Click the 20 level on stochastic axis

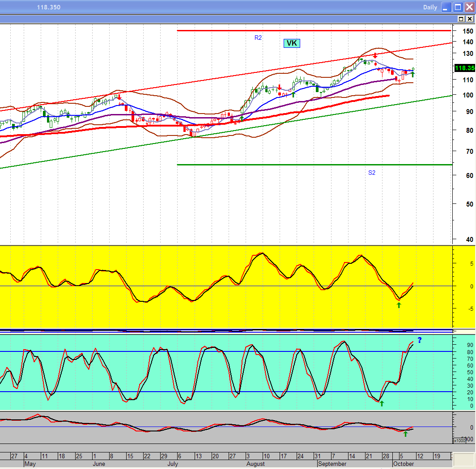(x=470, y=392)
